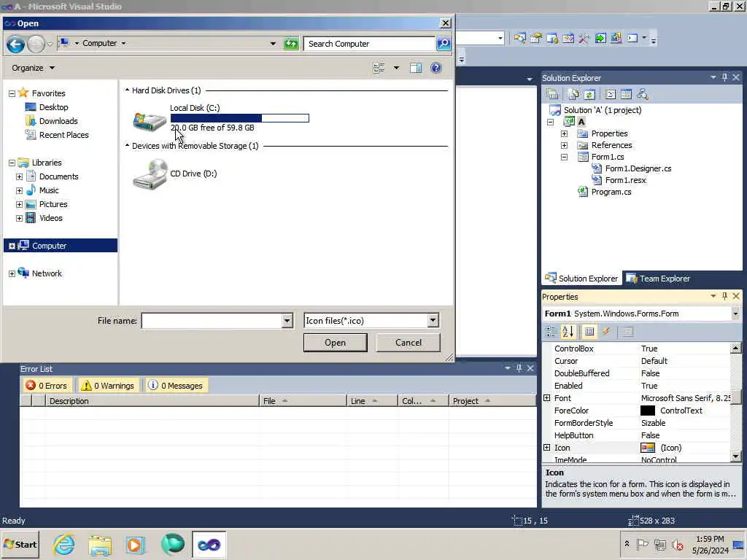This screenshot has height=560, width=747.
Task: Click the Search Computer box
Action: point(370,44)
